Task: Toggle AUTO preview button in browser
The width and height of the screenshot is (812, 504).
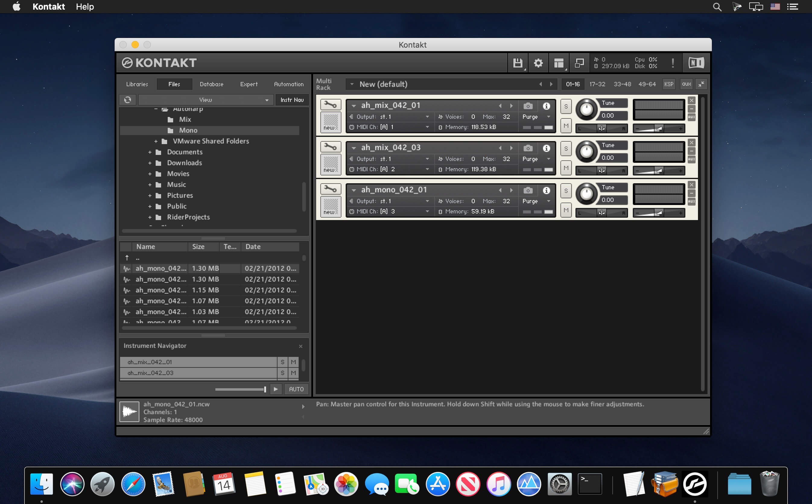Action: pyautogui.click(x=296, y=389)
